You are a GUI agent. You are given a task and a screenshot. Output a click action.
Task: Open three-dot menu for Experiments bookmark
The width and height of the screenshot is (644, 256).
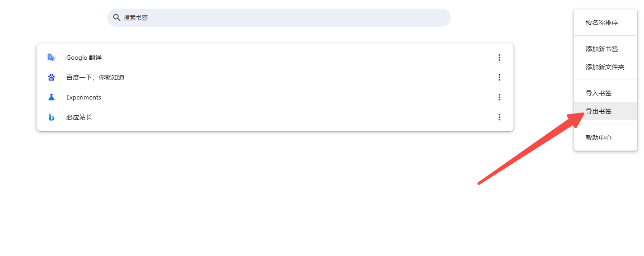tap(499, 97)
